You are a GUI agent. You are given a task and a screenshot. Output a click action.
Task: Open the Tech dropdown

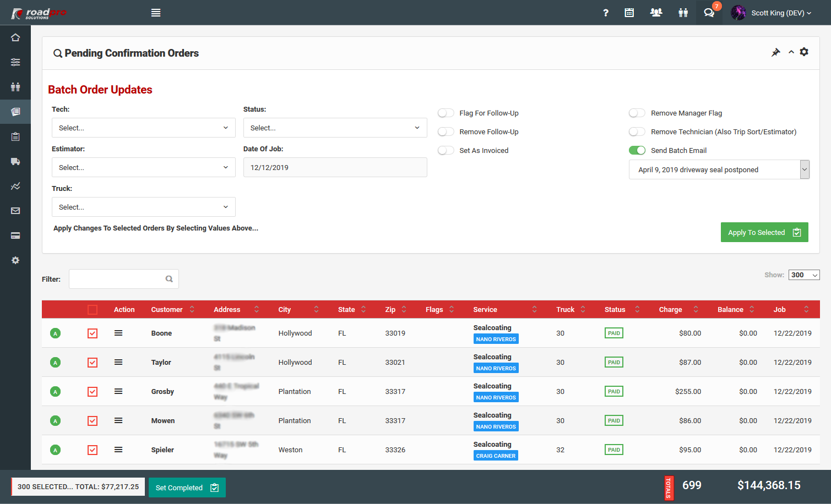click(144, 128)
